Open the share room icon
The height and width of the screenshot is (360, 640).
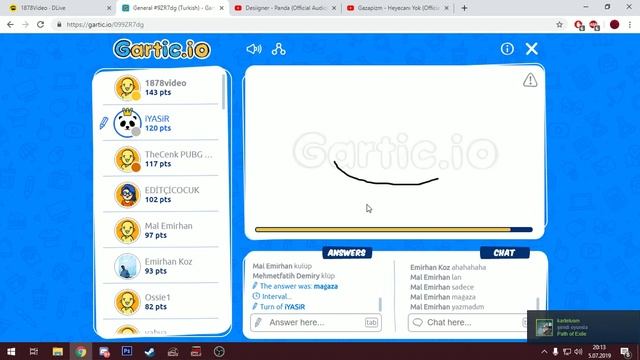pyautogui.click(x=279, y=49)
